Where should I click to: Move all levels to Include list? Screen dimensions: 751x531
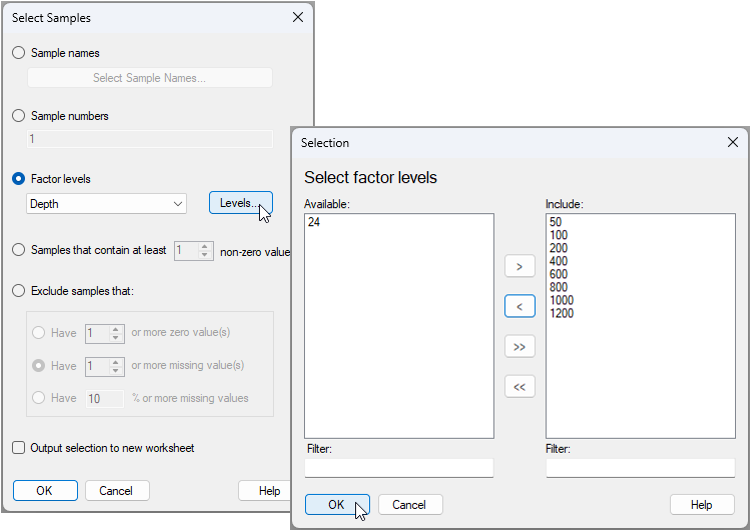point(519,346)
